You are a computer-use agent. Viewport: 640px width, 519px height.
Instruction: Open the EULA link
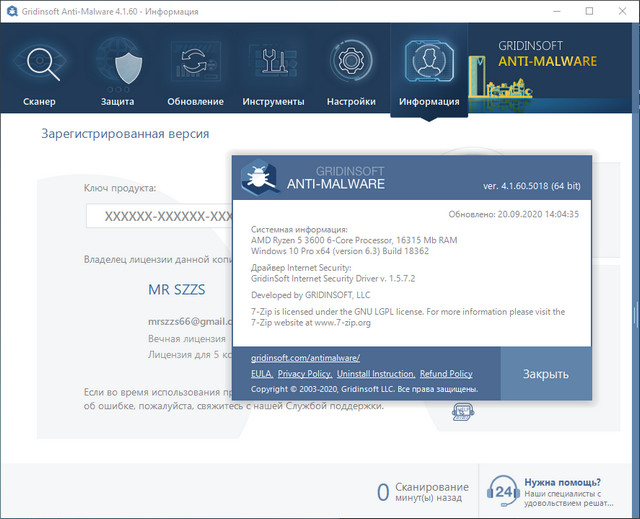pos(260,373)
